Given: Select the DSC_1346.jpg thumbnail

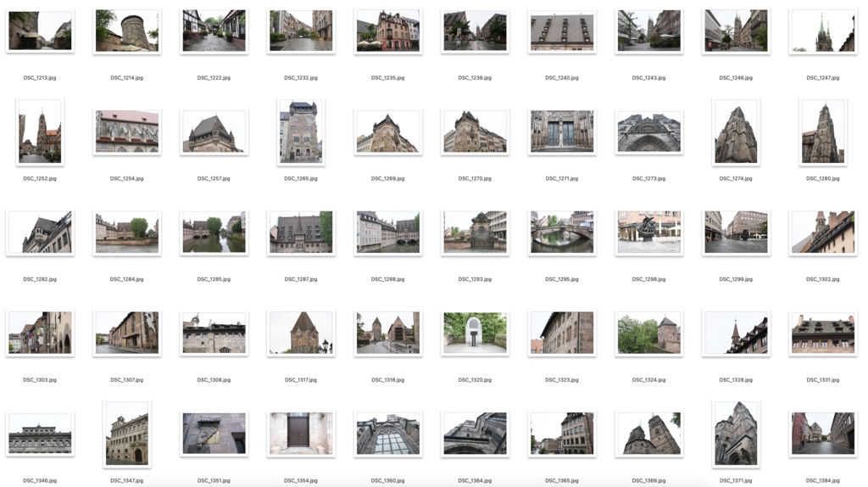Looking at the screenshot, I should (x=40, y=434).
